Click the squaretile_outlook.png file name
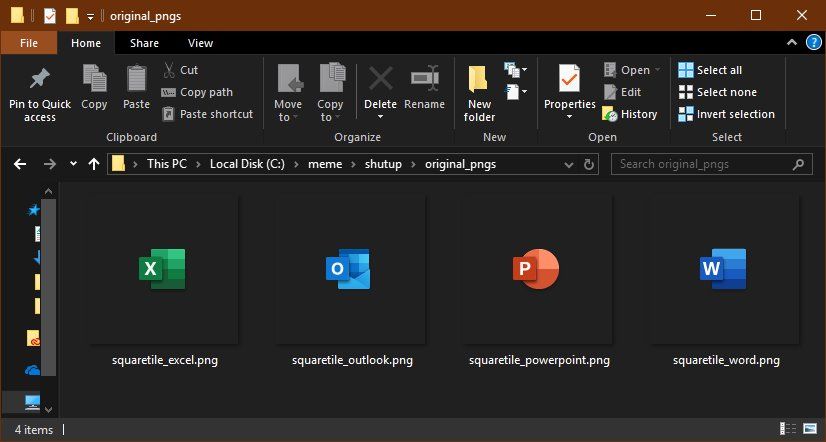Viewport: 826px width, 442px height. 352,361
